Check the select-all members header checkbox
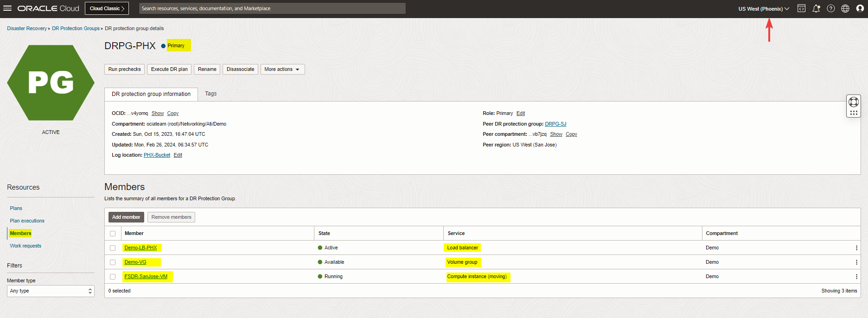This screenshot has height=318, width=868. [x=113, y=234]
